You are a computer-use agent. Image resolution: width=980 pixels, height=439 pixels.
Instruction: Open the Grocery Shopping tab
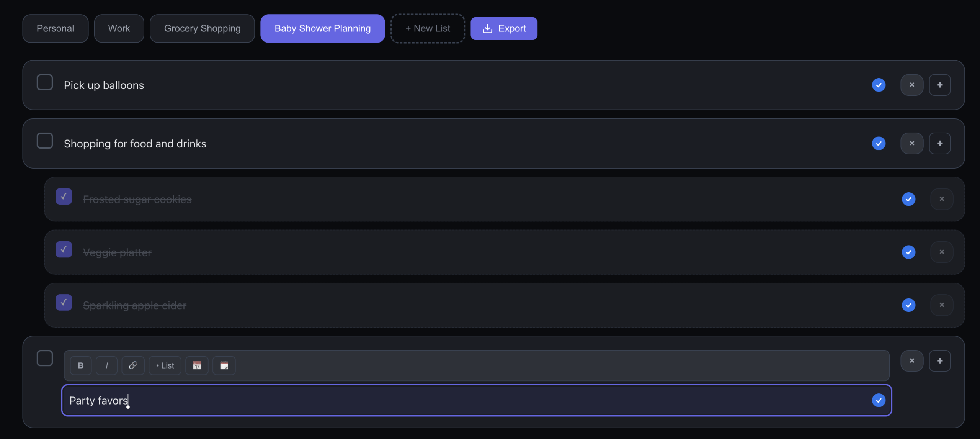[x=202, y=28]
